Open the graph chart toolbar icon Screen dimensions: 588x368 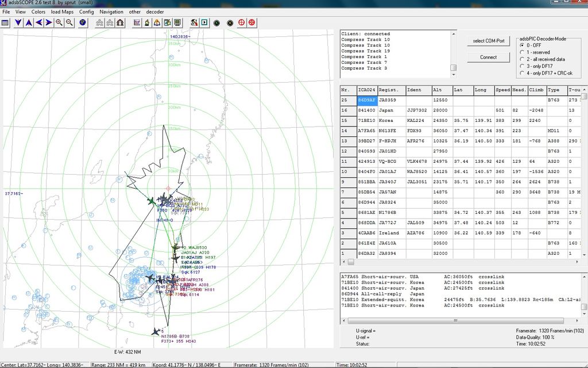coord(137,22)
